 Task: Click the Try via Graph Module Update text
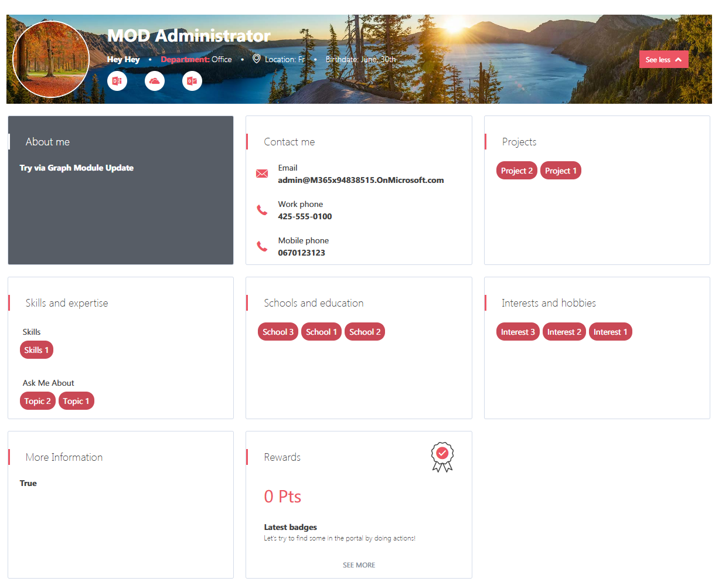coord(77,168)
